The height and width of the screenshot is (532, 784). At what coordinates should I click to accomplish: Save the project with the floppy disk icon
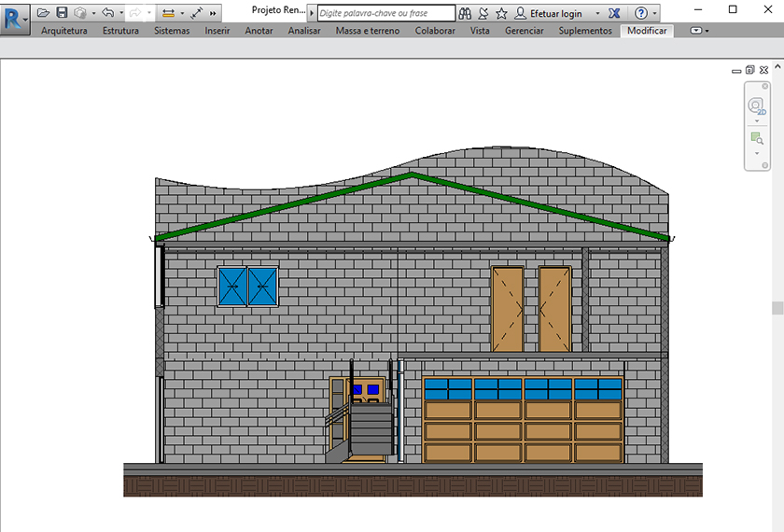[62, 13]
